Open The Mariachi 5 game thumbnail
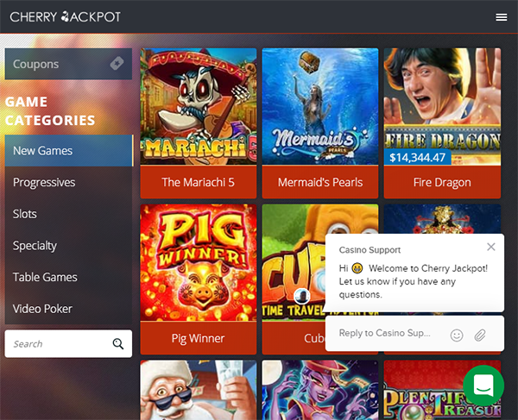The image size is (518, 420). (199, 106)
